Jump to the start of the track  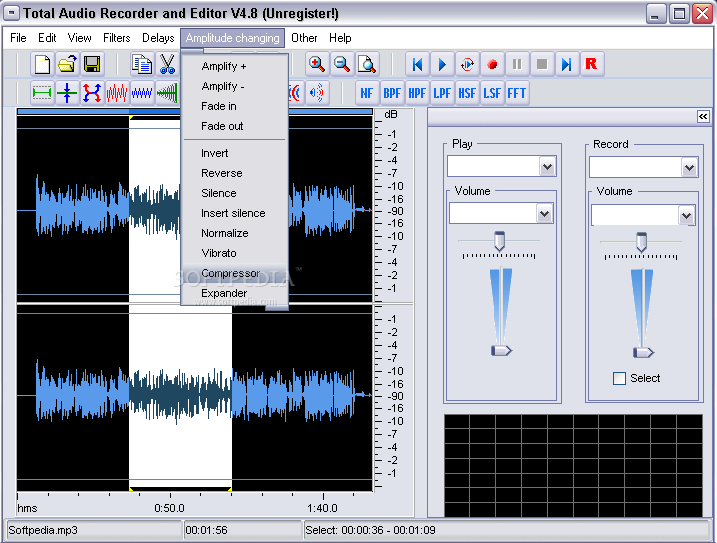point(417,64)
